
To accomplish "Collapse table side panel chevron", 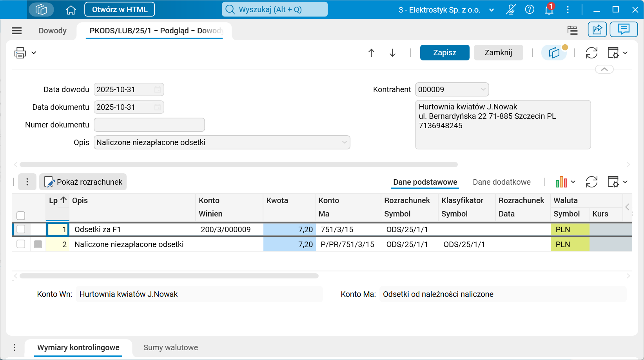I will coord(627,207).
